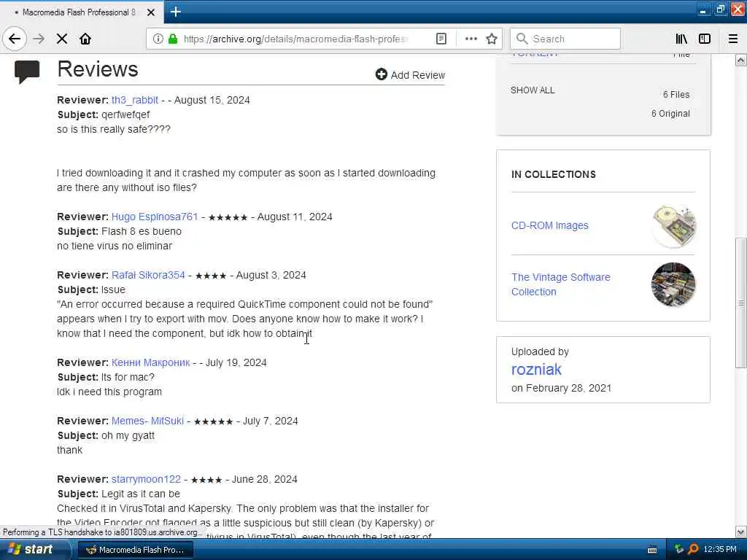747x560 pixels.
Task: Click the Add Review link text
Action: 418,75
